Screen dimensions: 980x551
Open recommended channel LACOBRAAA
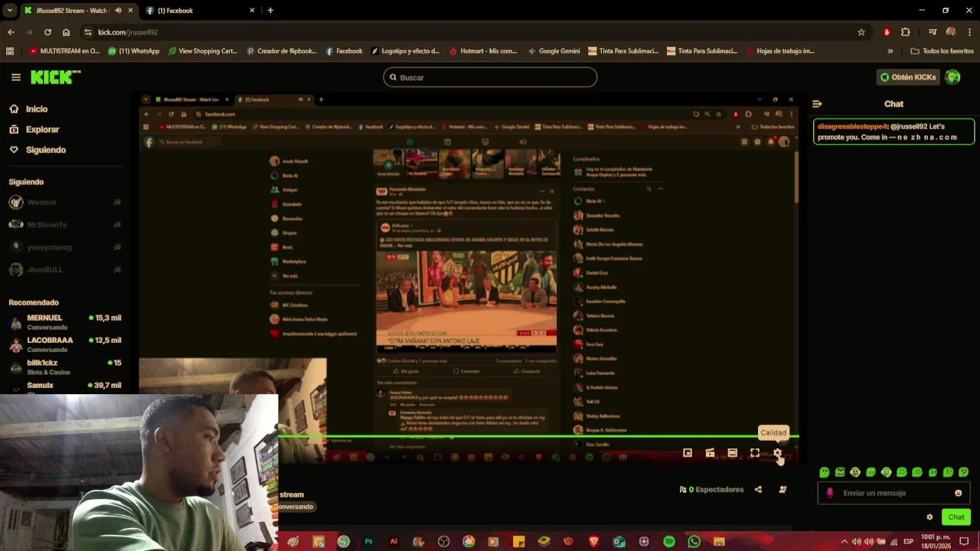point(65,344)
